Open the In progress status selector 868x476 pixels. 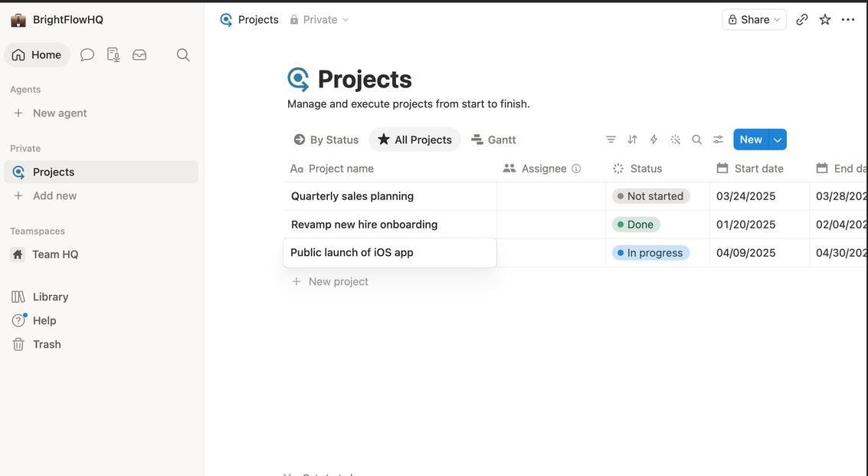651,253
